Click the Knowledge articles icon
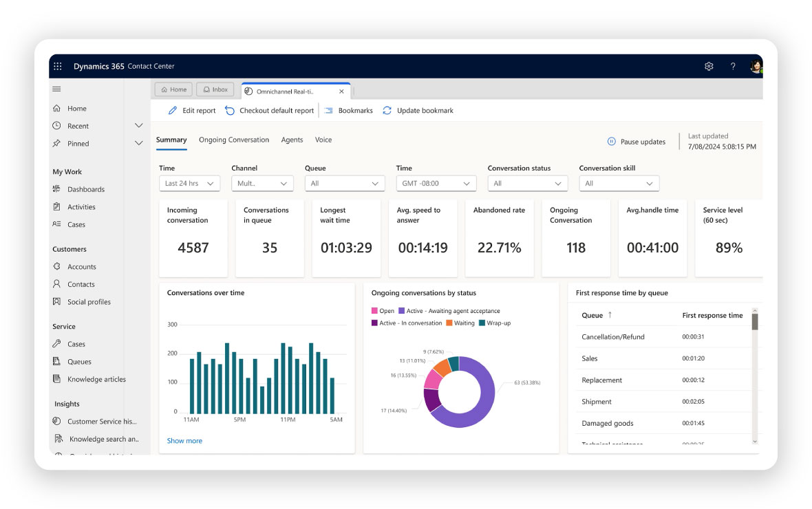The width and height of the screenshot is (812, 509). pyautogui.click(x=56, y=378)
